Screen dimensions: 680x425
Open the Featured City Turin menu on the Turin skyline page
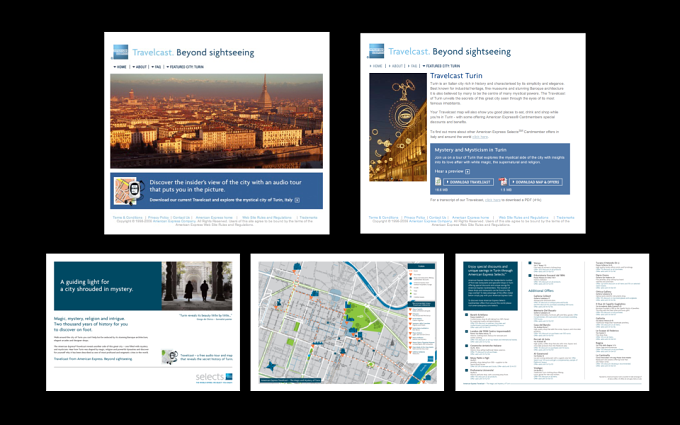point(185,67)
